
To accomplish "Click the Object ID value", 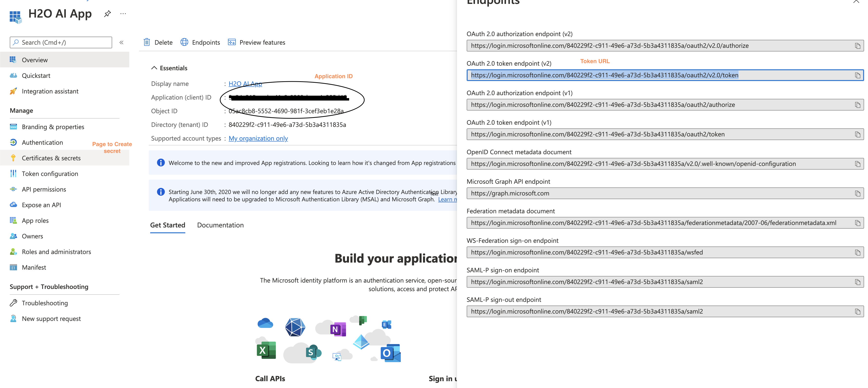I will [286, 111].
